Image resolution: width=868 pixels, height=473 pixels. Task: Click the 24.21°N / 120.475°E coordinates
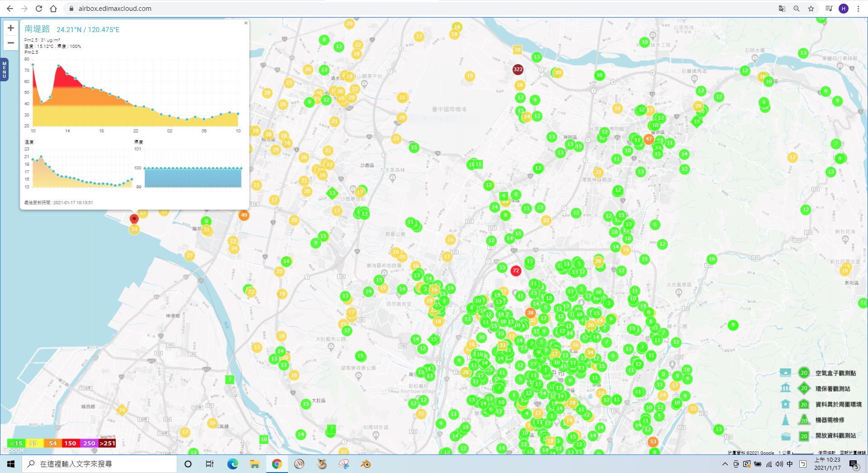coord(88,30)
